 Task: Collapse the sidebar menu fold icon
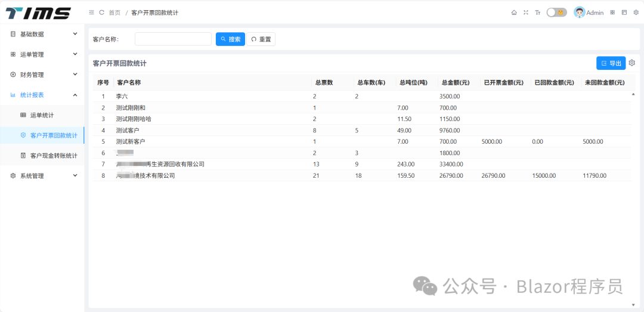pyautogui.click(x=92, y=13)
